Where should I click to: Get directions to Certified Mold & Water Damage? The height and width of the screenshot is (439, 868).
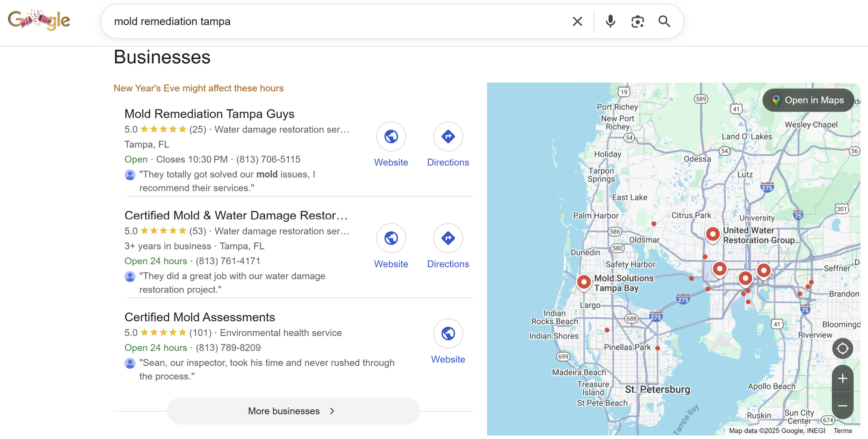(448, 238)
